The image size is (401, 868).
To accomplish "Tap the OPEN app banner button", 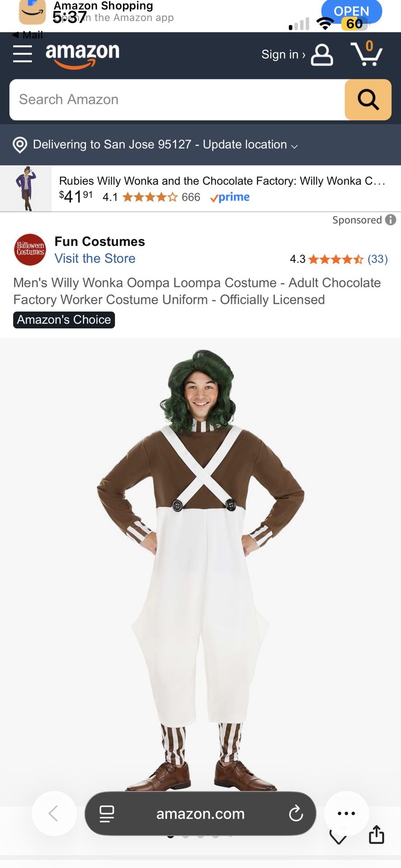I will click(x=352, y=11).
